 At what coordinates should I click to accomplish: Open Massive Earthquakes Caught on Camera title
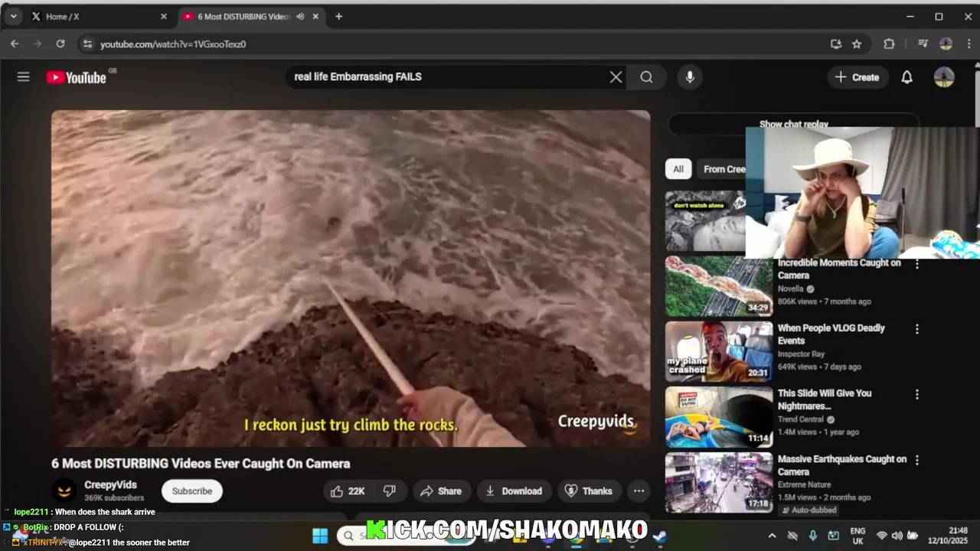[x=842, y=465]
